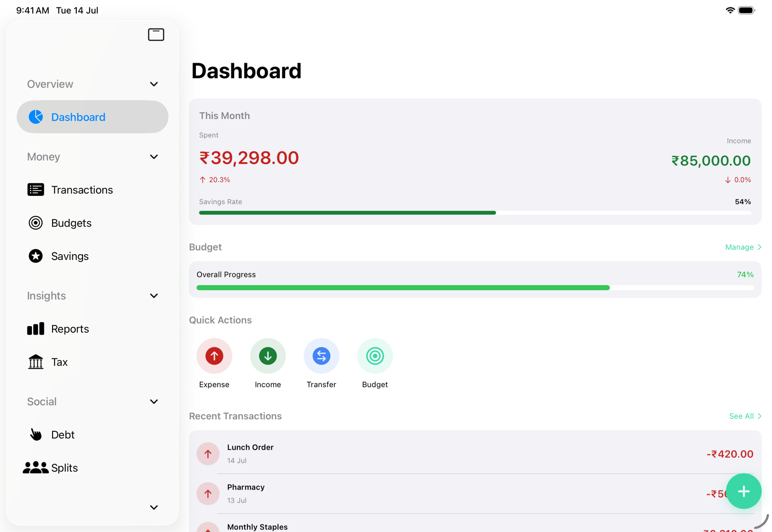The image size is (772, 532).
Task: Click the Overall Progress budget bar
Action: point(475,287)
